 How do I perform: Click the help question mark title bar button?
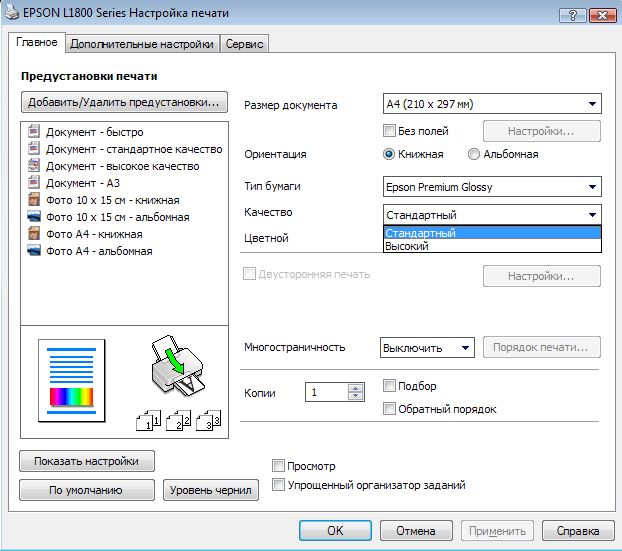point(572,15)
